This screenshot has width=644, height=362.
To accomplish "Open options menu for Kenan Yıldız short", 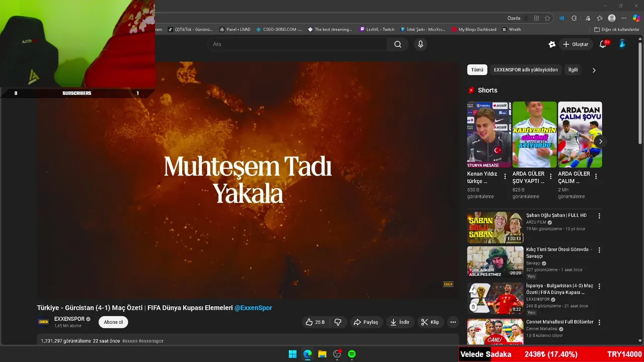I will point(505,176).
